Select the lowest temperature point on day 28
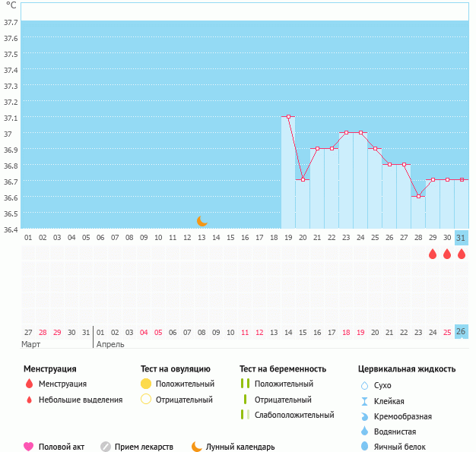 pos(417,196)
